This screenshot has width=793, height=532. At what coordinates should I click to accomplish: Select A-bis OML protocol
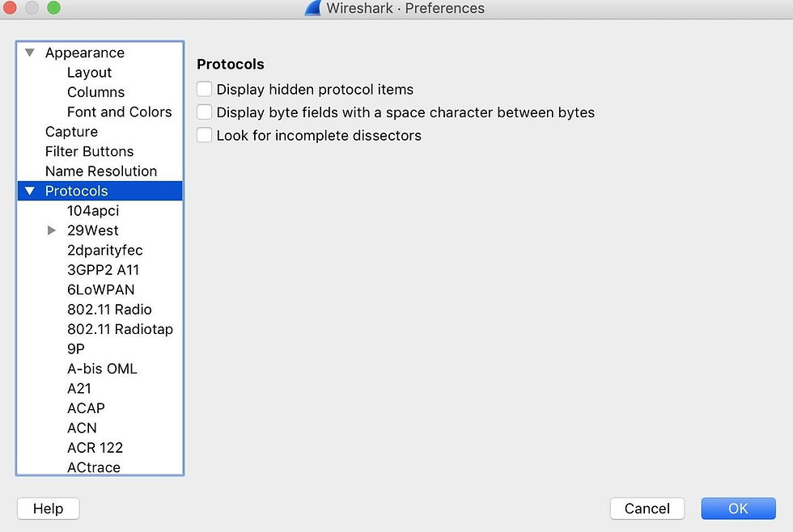click(102, 369)
